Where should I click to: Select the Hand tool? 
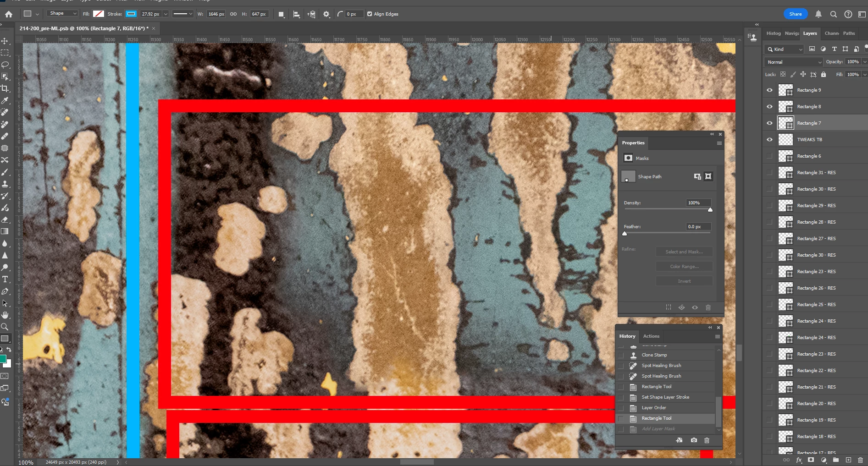click(x=5, y=315)
